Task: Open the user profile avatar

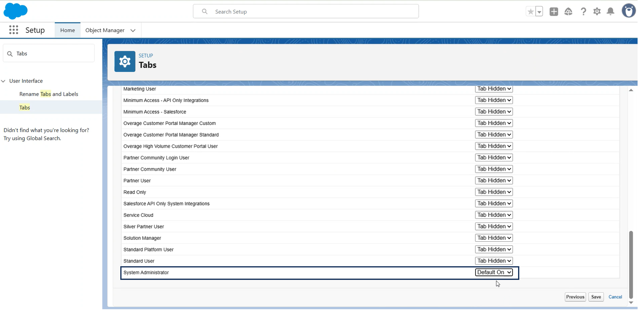Action: point(628,11)
